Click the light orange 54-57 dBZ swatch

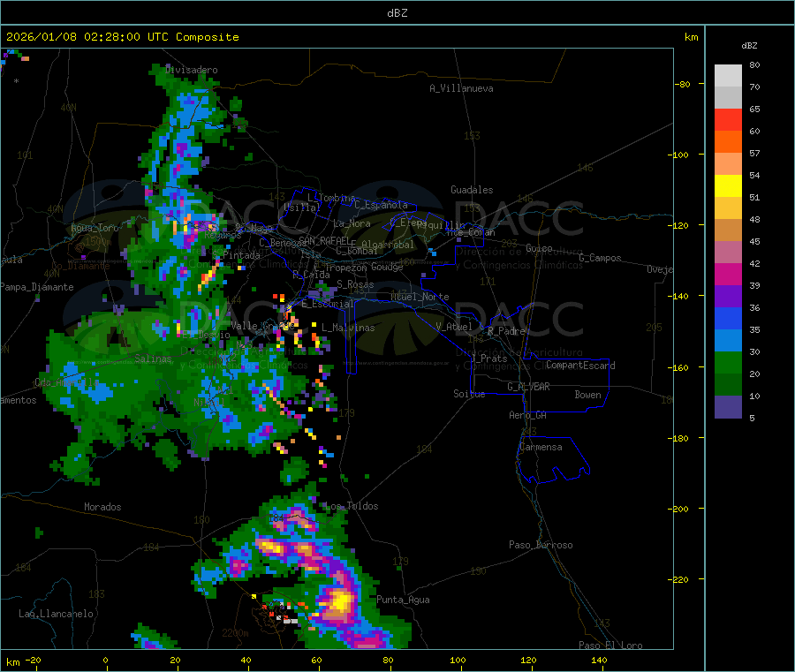point(728,163)
